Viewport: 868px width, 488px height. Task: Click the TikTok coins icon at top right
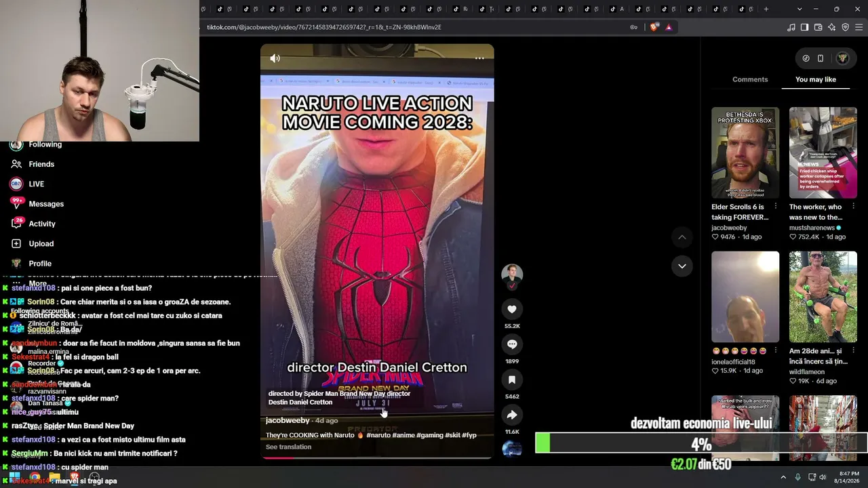tap(806, 58)
